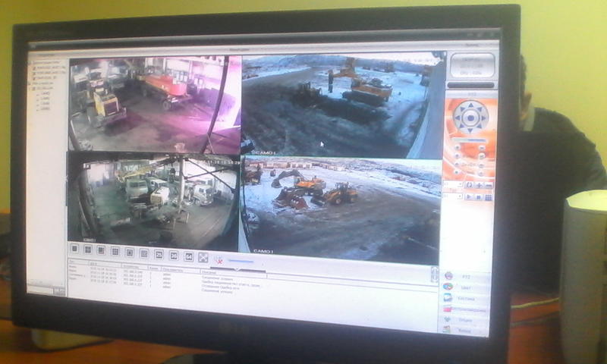
Task: Adjust the blue slider beside the red X
Action: point(241,262)
